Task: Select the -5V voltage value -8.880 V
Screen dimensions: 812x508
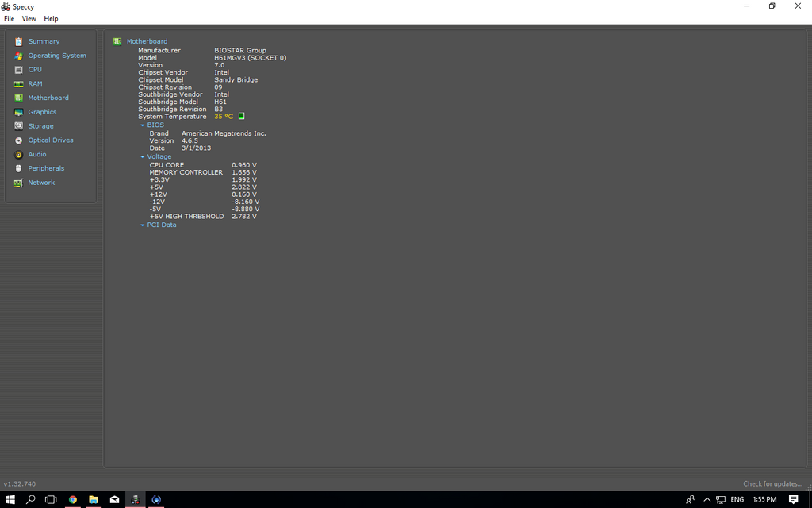Action: pos(246,209)
